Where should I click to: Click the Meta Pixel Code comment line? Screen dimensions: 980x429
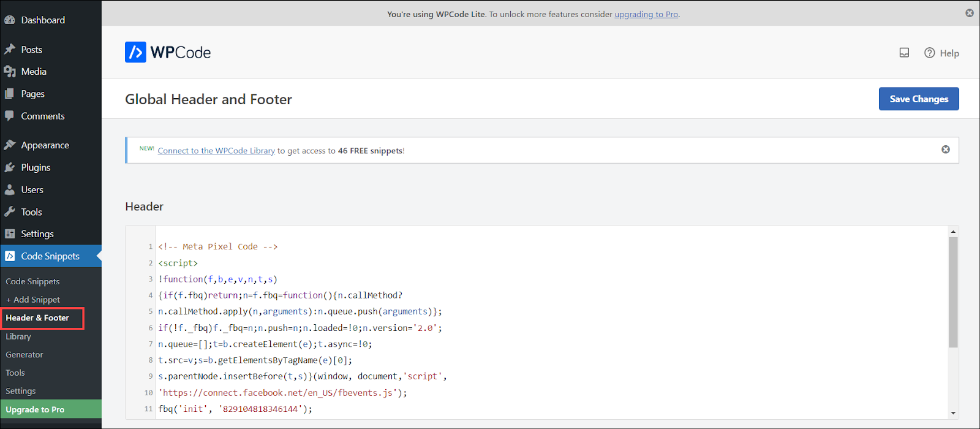point(218,246)
